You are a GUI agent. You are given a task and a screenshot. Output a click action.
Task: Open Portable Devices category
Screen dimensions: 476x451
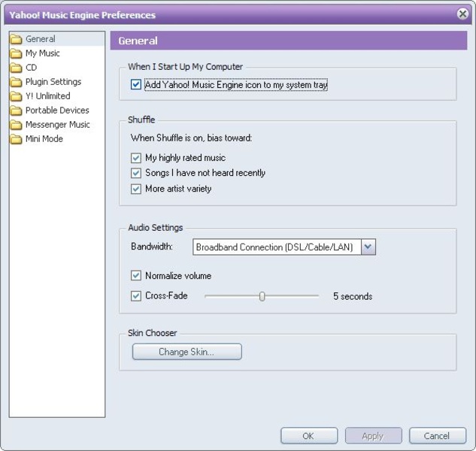pyautogui.click(x=57, y=110)
